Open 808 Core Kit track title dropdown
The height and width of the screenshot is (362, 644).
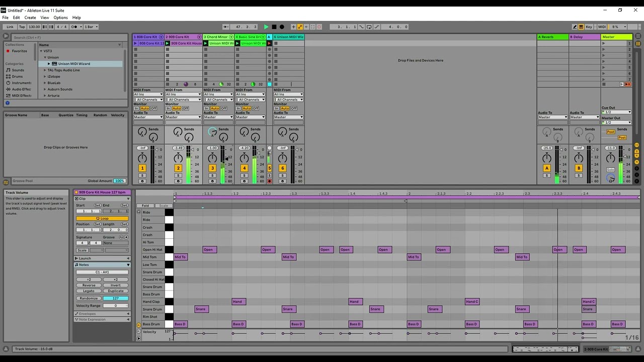(x=161, y=37)
